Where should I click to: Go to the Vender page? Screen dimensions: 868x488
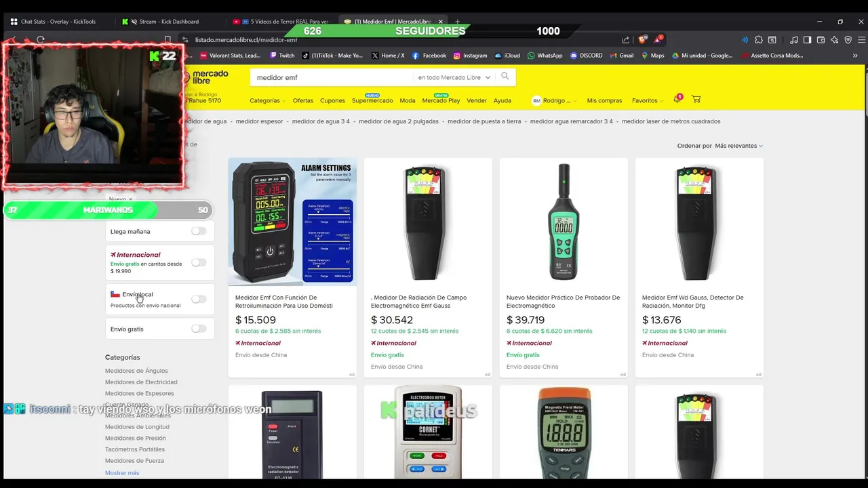click(477, 100)
